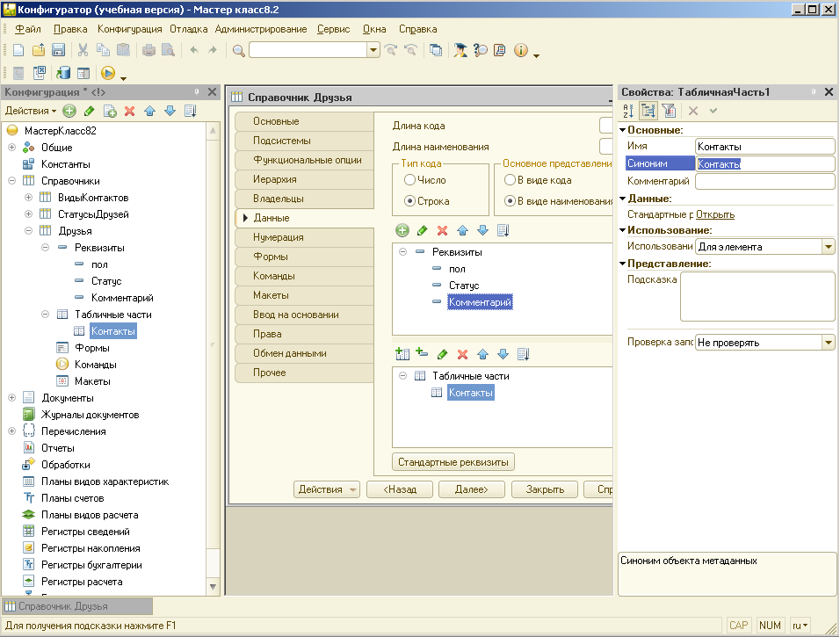
Task: Switch to the Нумерация tab
Action: [x=279, y=237]
